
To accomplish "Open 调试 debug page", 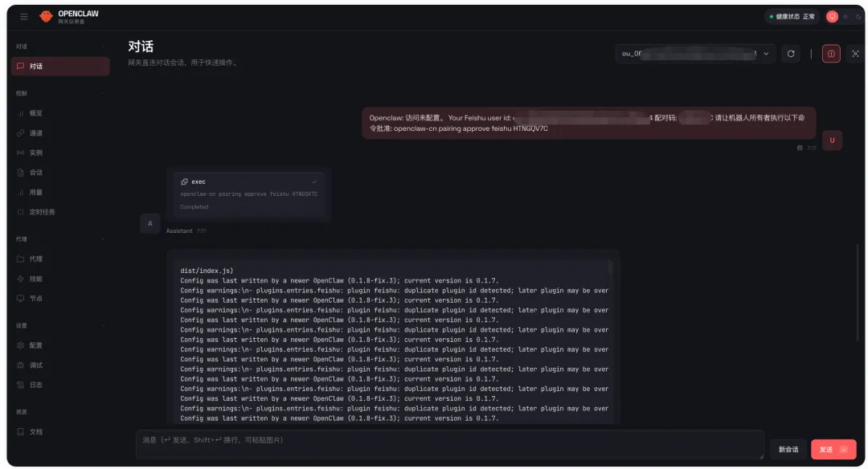I will 60,365.
